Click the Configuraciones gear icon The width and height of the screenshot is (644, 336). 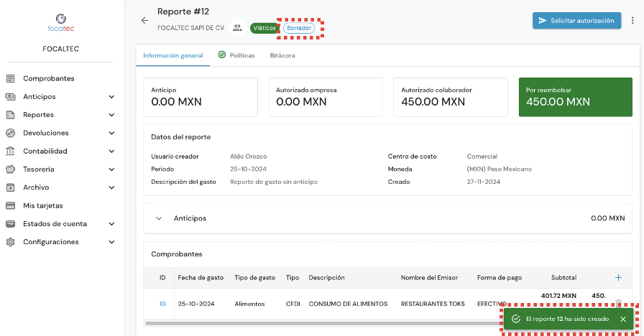pos(10,242)
